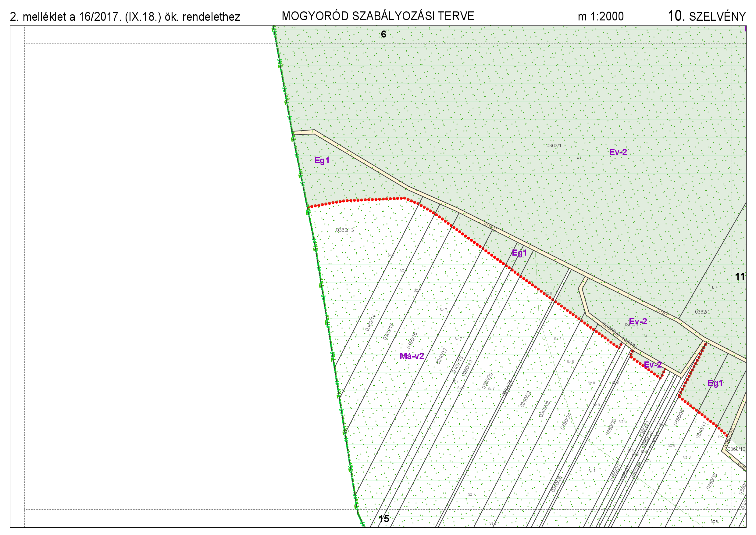Click the Ev-2 label over parcel 0360/9
Screen dimensions: 756x535
[638, 321]
